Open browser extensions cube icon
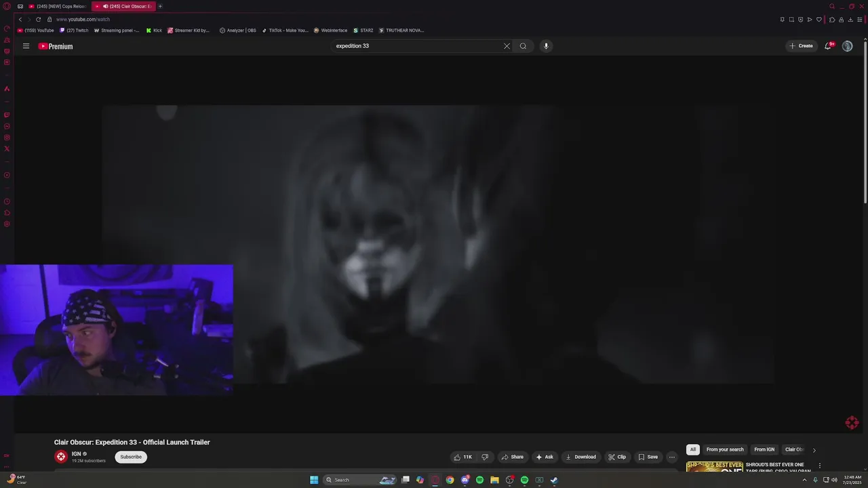 click(x=832, y=19)
